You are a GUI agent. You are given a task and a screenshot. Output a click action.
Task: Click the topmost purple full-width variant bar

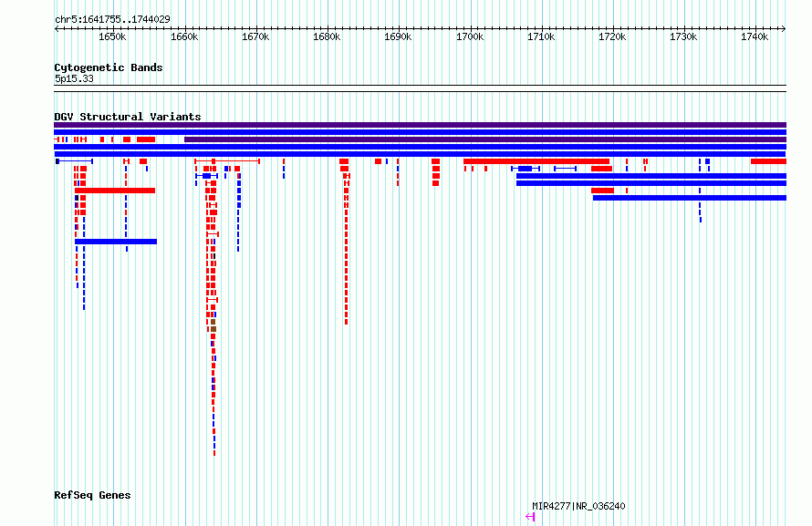tap(420, 125)
